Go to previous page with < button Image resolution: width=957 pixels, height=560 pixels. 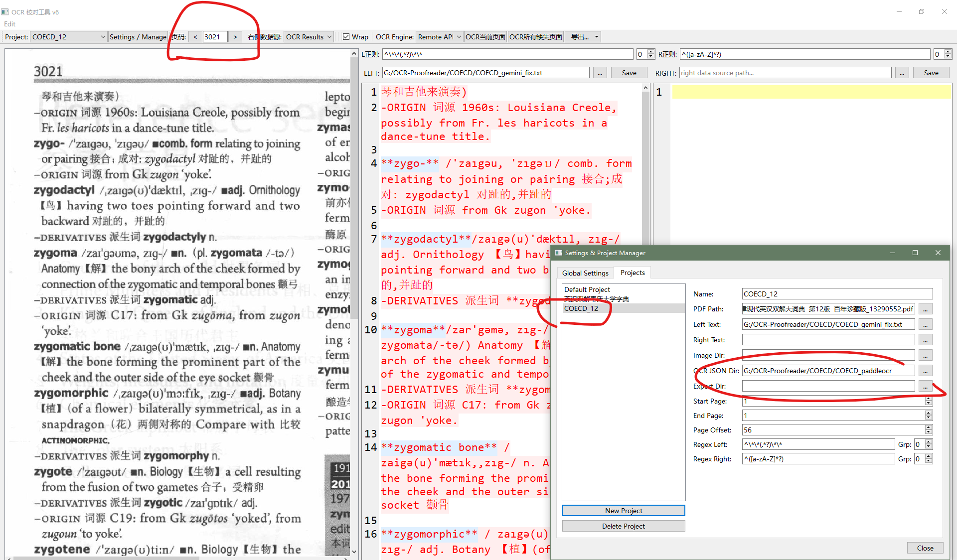tap(195, 37)
